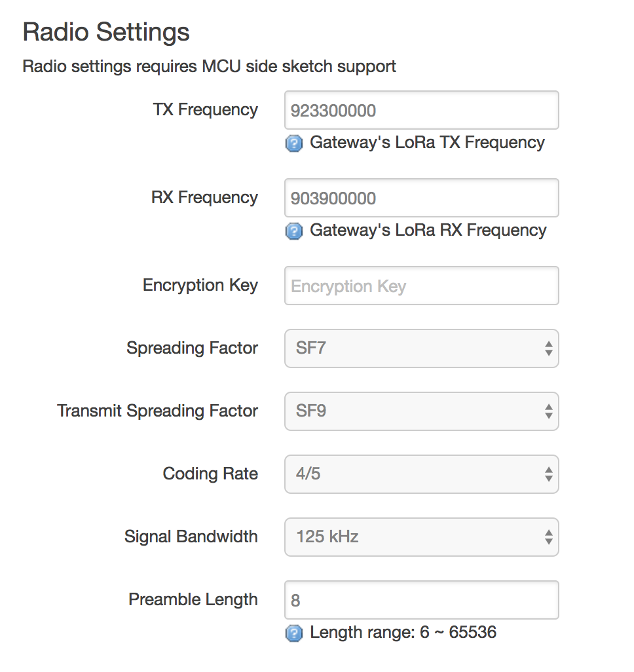This screenshot has height=672, width=634.
Task: Open the Spreading Factor dropdown
Action: pyautogui.click(x=421, y=348)
